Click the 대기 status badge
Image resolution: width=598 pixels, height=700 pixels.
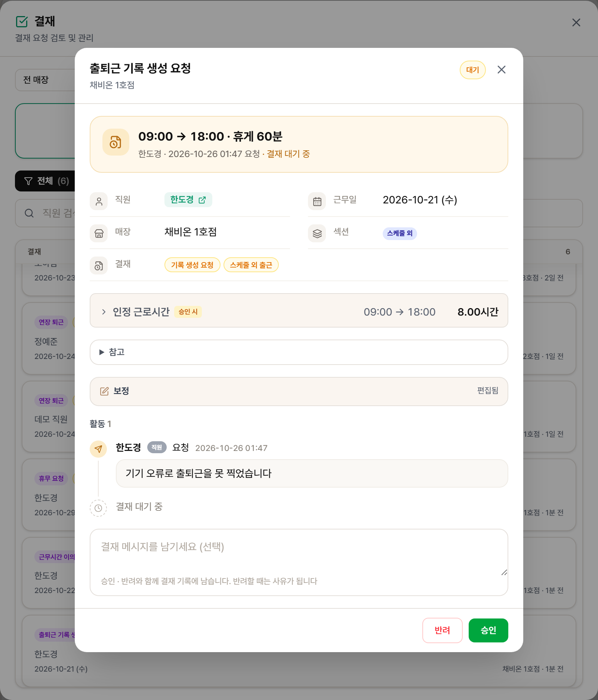click(x=472, y=70)
